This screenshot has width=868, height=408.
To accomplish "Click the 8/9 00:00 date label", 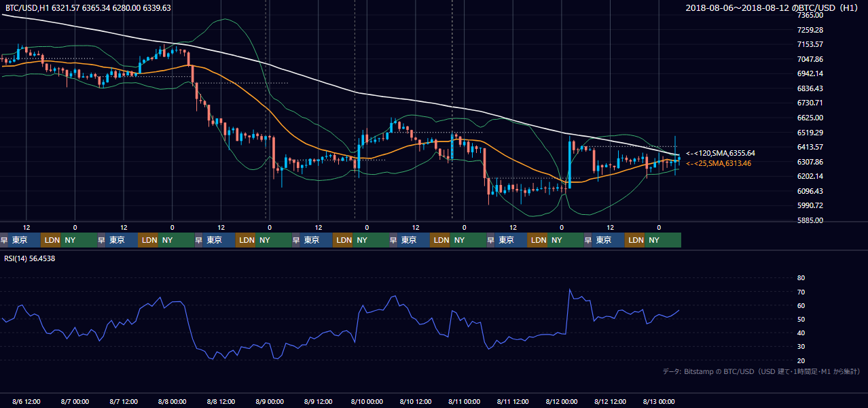I will pyautogui.click(x=269, y=401).
